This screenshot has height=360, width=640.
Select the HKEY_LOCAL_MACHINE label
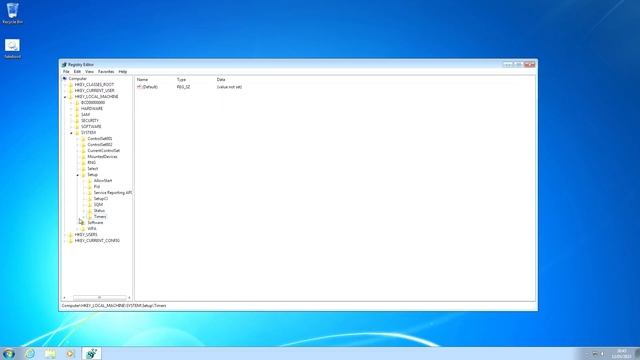pos(97,97)
